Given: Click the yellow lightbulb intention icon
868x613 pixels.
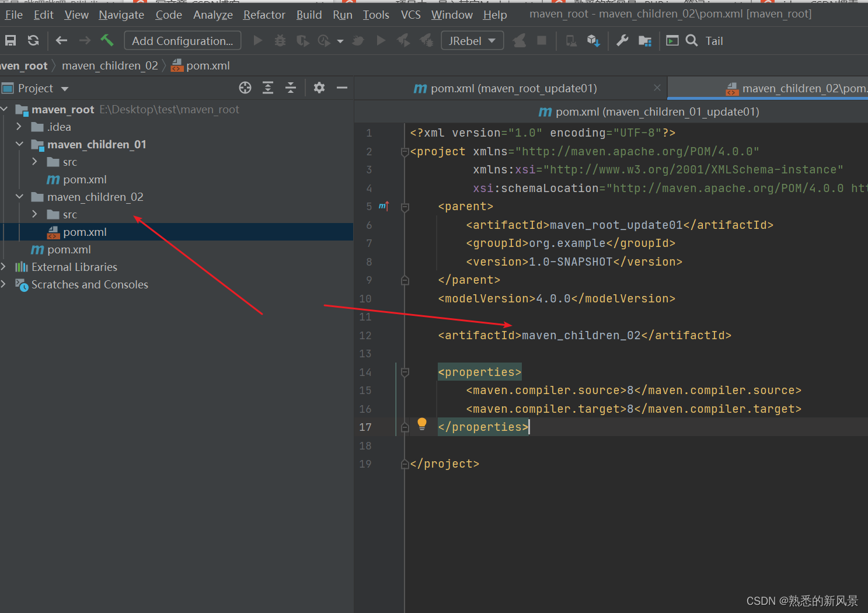Looking at the screenshot, I should [422, 424].
